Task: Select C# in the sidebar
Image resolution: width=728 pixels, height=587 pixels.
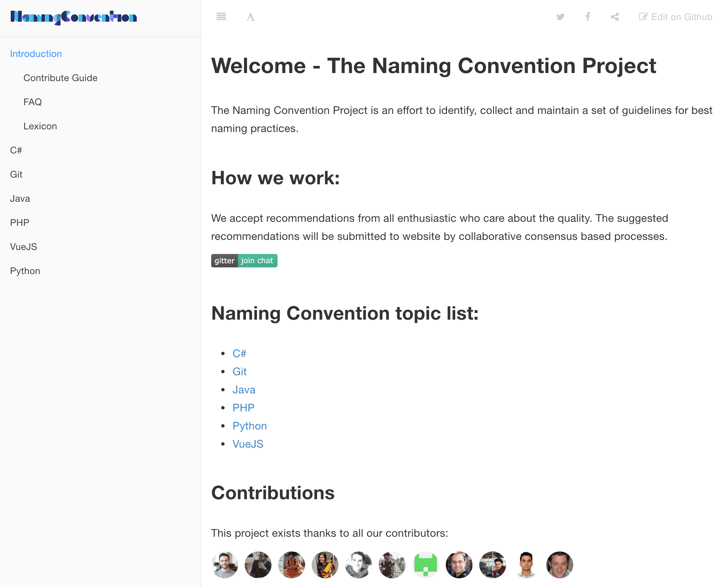Action: click(x=16, y=150)
